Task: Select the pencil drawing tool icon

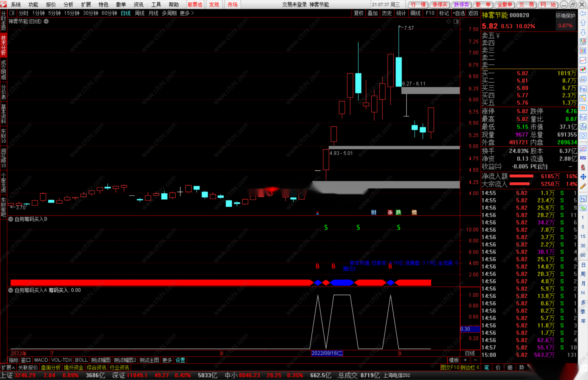Action: (x=583, y=186)
